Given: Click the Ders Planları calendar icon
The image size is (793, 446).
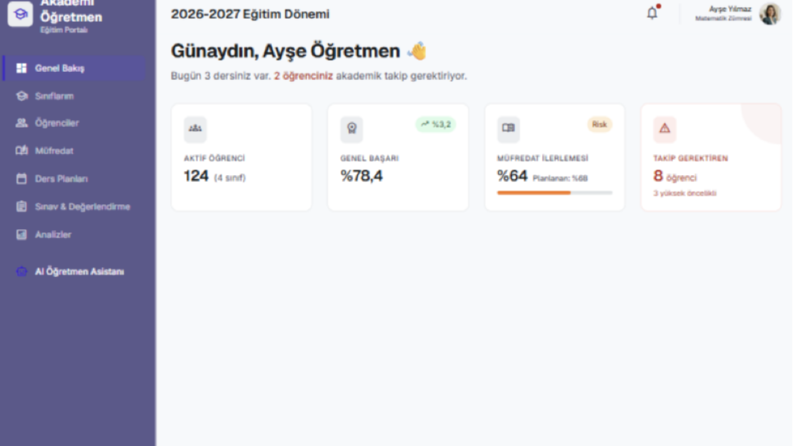Looking at the screenshot, I should [21, 179].
